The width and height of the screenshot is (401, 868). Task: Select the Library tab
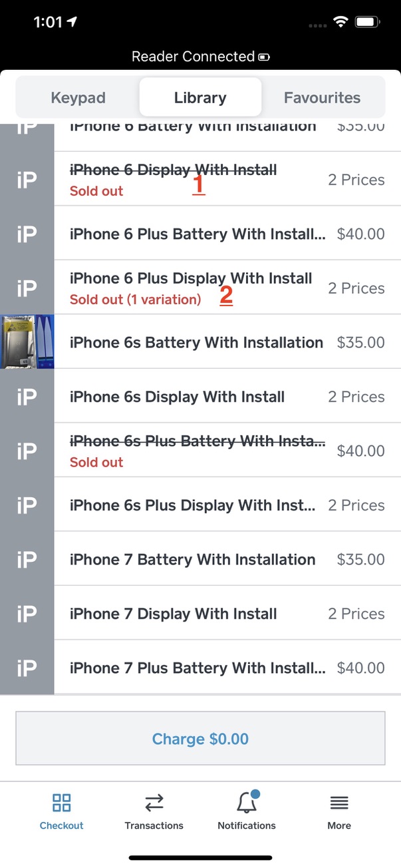pos(200,98)
